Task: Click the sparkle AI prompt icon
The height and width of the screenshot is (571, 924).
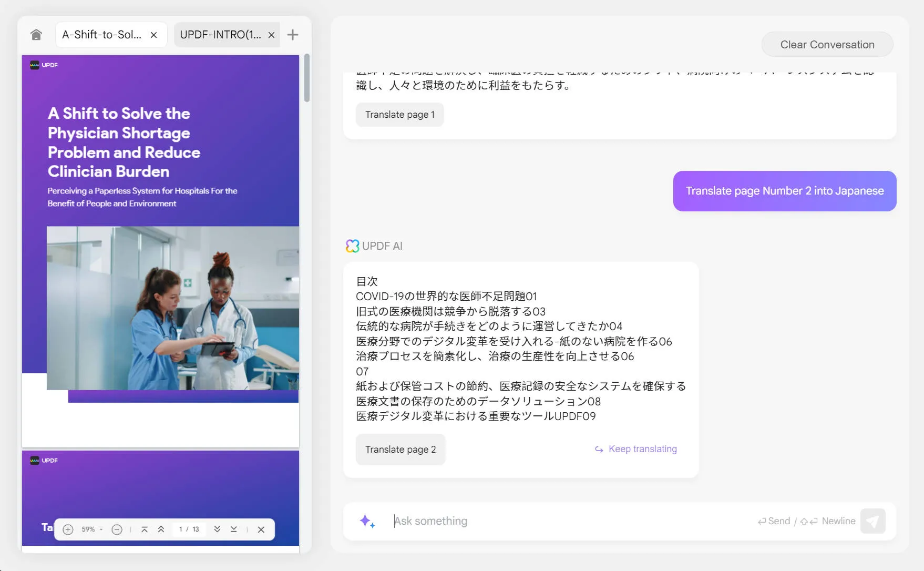Action: 367,521
